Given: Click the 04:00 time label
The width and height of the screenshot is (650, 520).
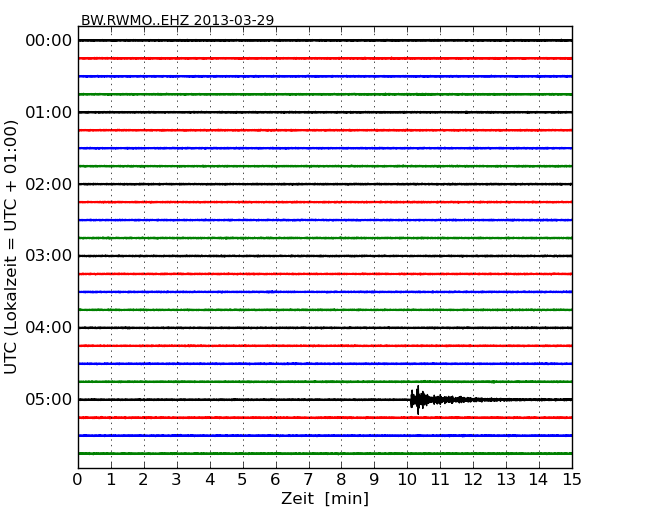Looking at the screenshot, I should [49, 328].
